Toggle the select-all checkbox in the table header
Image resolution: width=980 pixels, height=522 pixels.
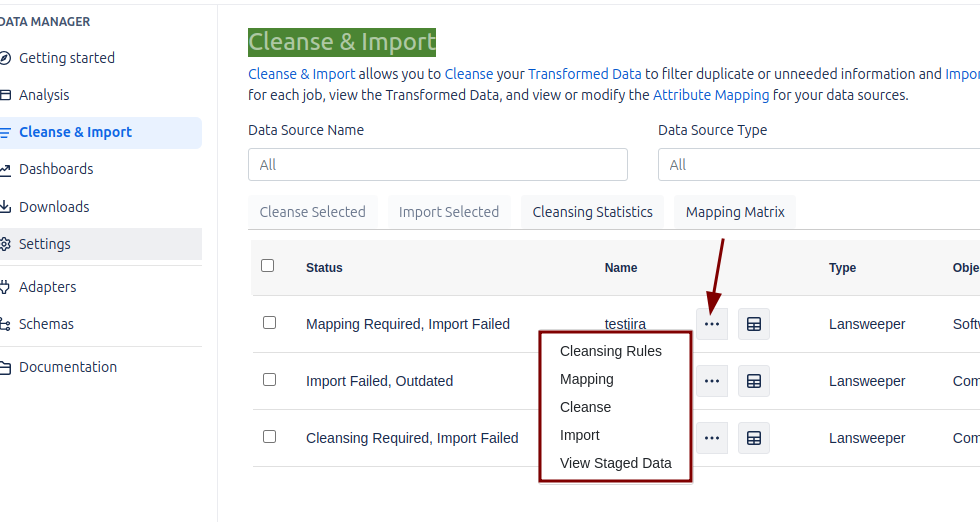click(x=267, y=266)
